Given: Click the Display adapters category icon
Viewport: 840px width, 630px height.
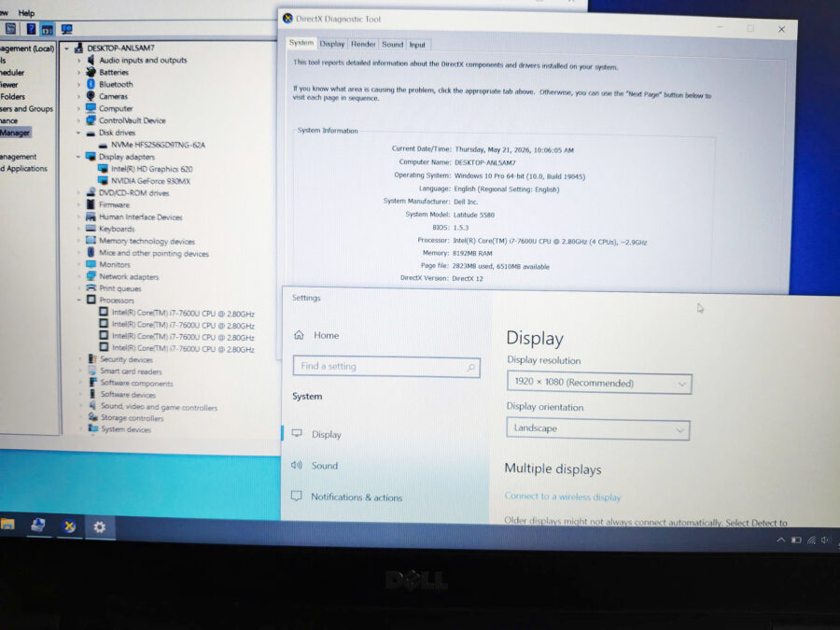Looking at the screenshot, I should click(91, 157).
